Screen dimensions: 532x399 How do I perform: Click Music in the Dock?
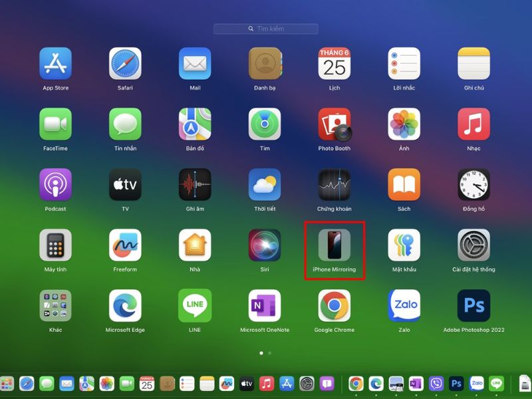[x=267, y=384]
